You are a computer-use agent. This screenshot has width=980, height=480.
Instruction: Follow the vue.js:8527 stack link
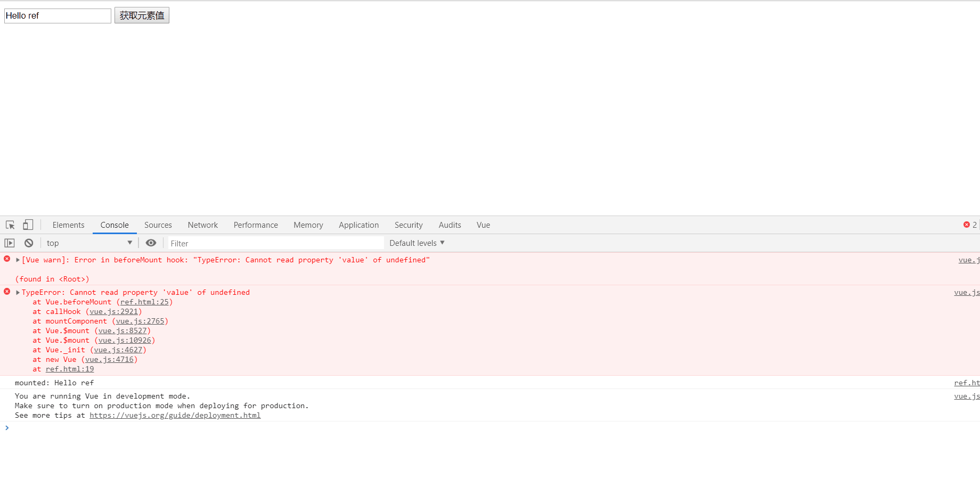tap(123, 331)
